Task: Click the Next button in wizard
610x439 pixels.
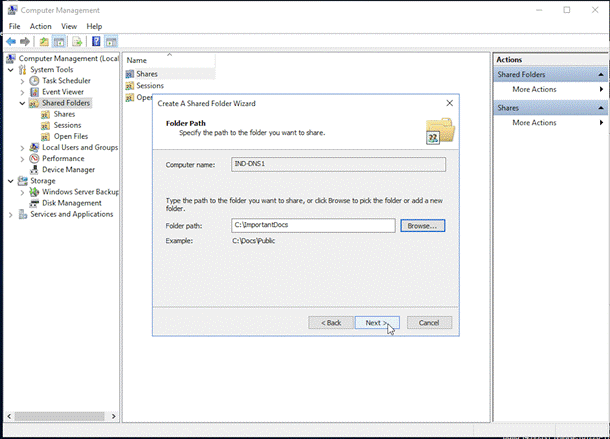Action: click(x=377, y=323)
